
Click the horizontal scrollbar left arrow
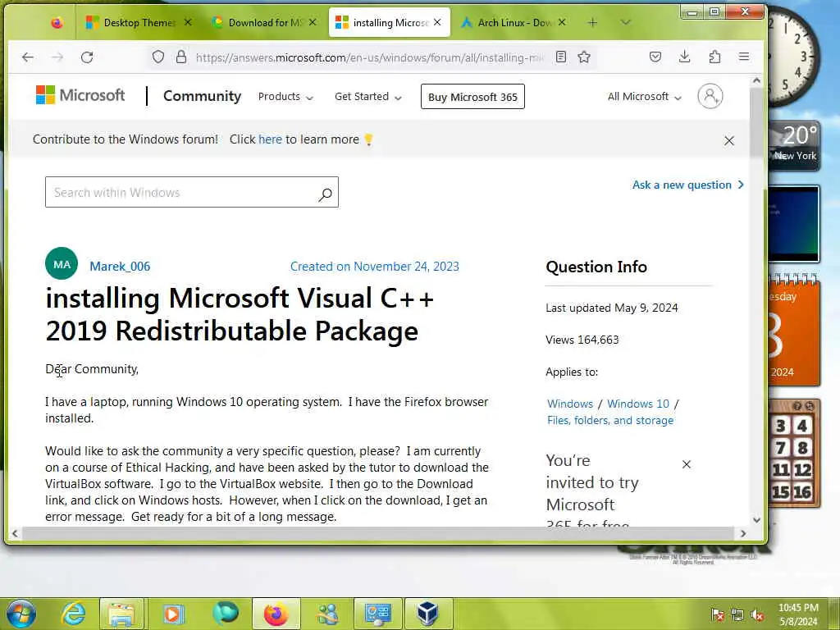[x=15, y=533]
